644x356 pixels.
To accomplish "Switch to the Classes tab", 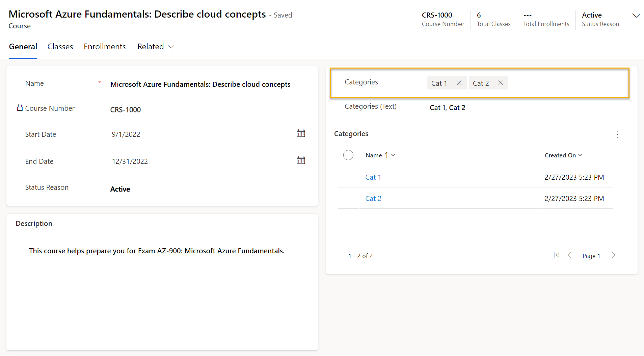I will (x=60, y=47).
